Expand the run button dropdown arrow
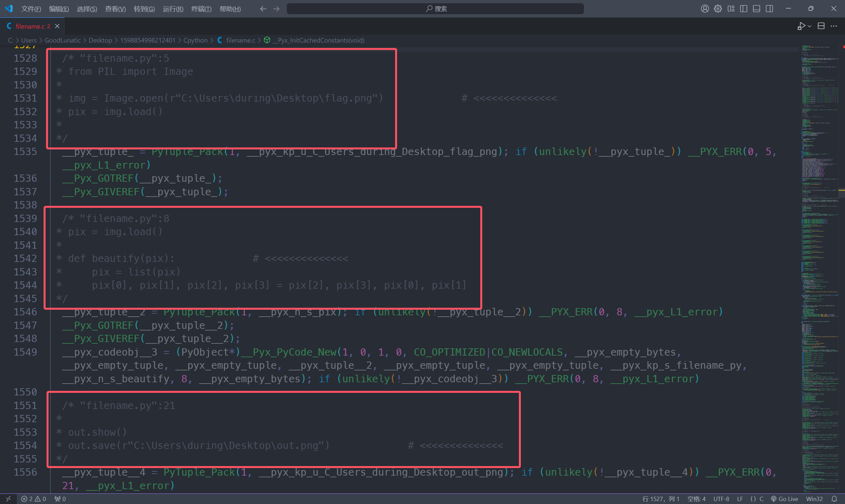This screenshot has width=845, height=504. tap(810, 26)
